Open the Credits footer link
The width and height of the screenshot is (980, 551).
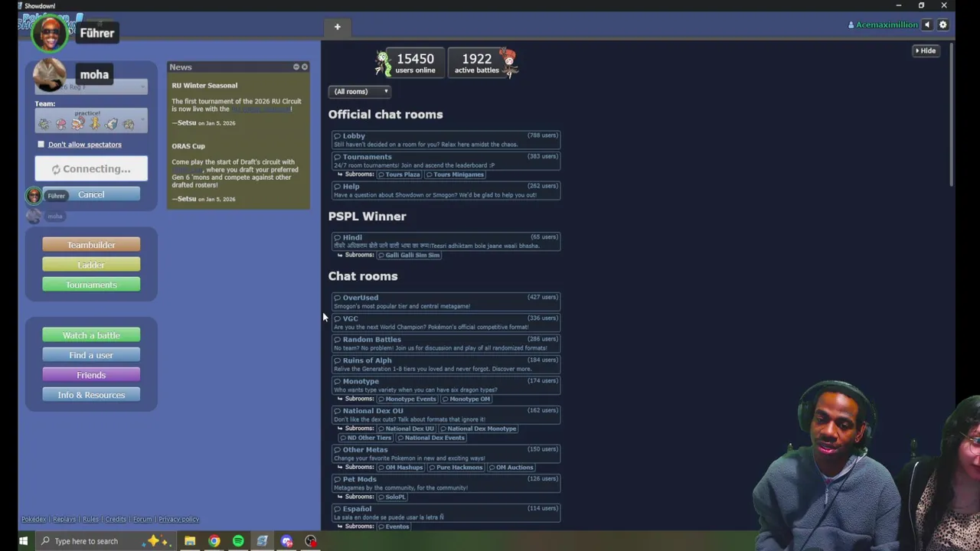116,519
